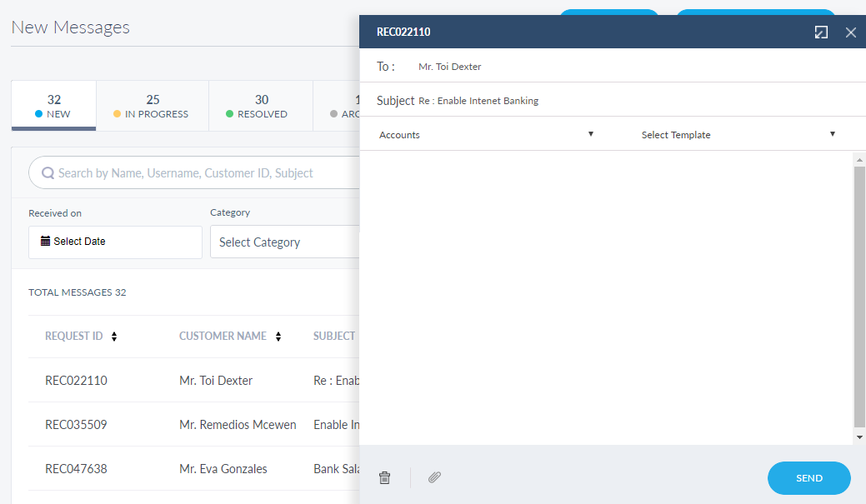Click the search magnifier icon
The width and height of the screenshot is (866, 504).
[48, 173]
